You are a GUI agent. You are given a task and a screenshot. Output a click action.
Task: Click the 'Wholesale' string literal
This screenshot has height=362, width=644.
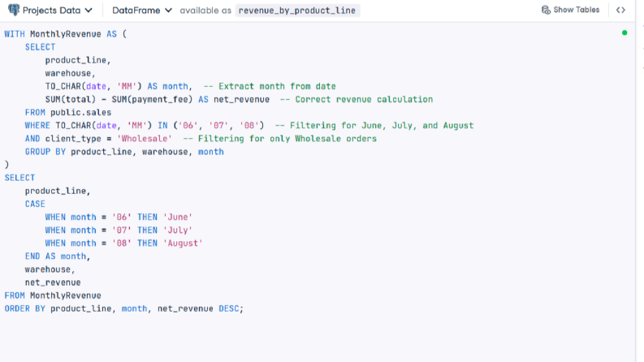coord(145,139)
